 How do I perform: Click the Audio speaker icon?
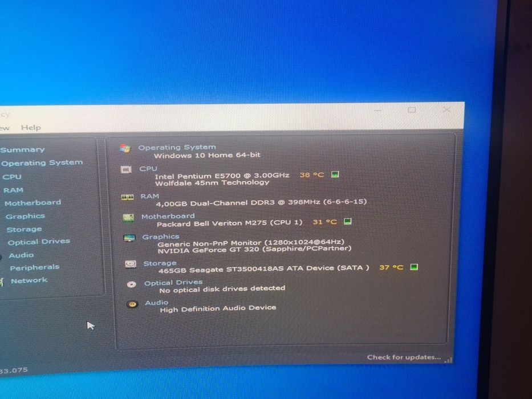(x=132, y=304)
